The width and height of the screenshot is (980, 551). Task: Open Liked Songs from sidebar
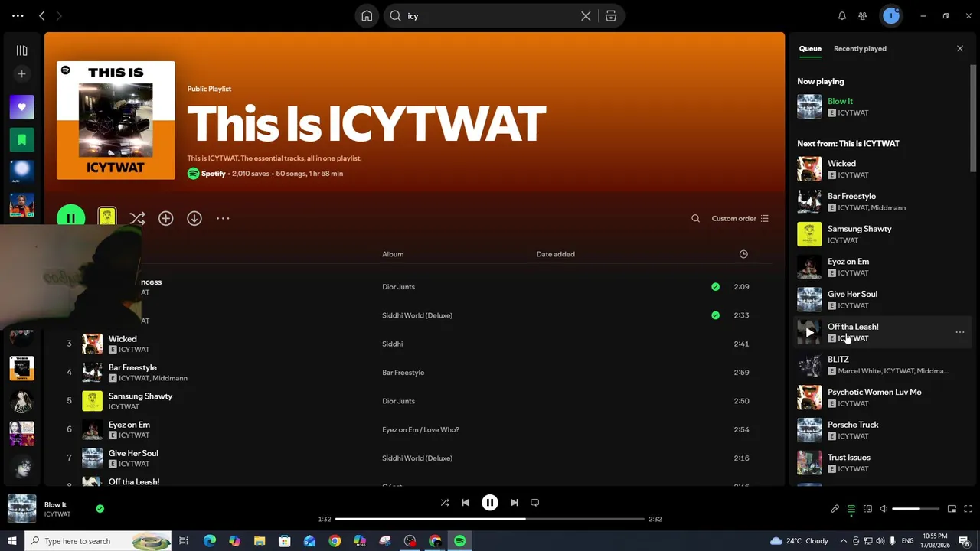(21, 107)
